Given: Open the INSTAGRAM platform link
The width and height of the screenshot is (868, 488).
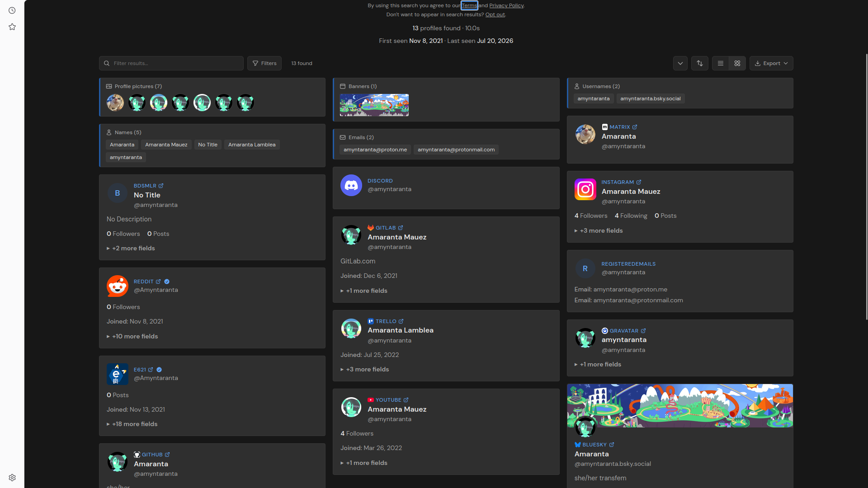Looking at the screenshot, I should pyautogui.click(x=618, y=182).
